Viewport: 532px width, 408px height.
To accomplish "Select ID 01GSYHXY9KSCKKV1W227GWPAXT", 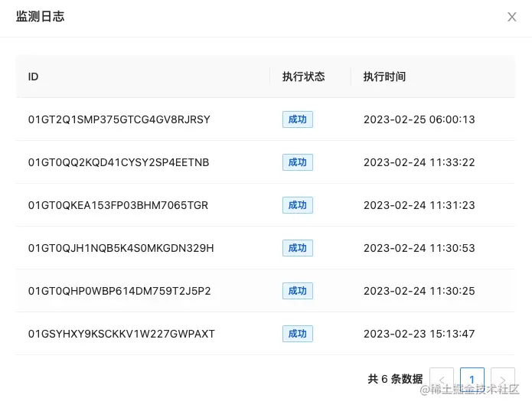I will pyautogui.click(x=122, y=334).
